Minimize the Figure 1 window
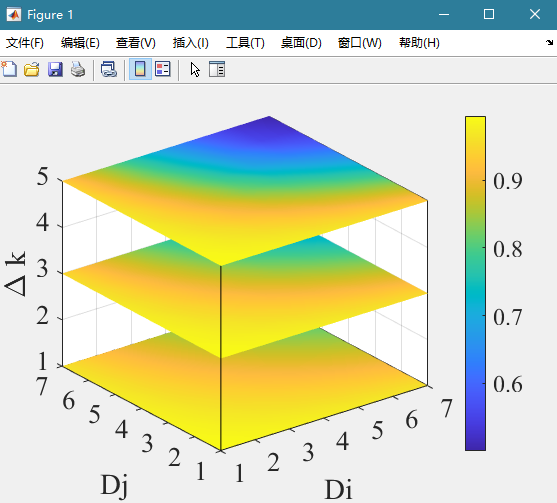Screen dimensions: 557x503 tap(444, 15)
